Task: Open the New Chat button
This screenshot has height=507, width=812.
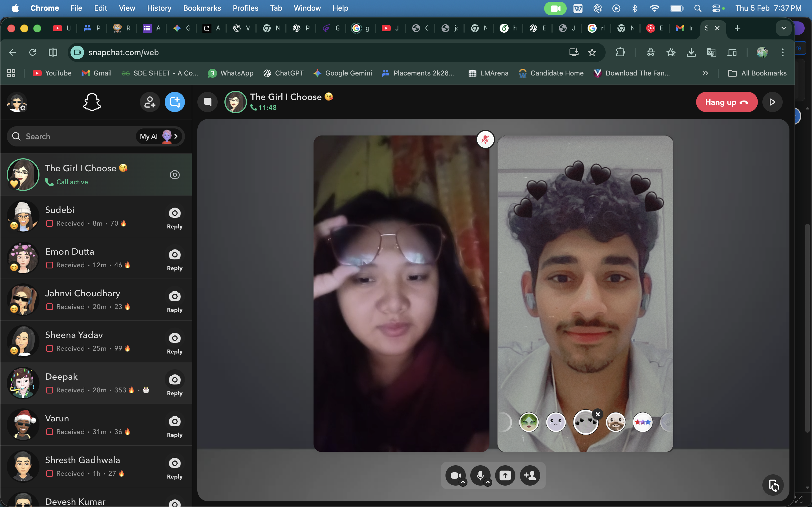Action: pyautogui.click(x=175, y=102)
